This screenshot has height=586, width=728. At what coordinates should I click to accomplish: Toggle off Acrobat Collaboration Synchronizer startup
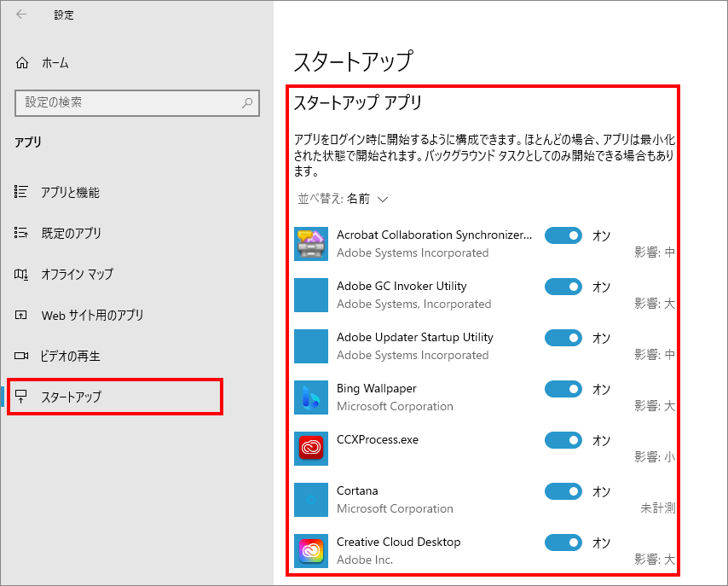pyautogui.click(x=563, y=235)
